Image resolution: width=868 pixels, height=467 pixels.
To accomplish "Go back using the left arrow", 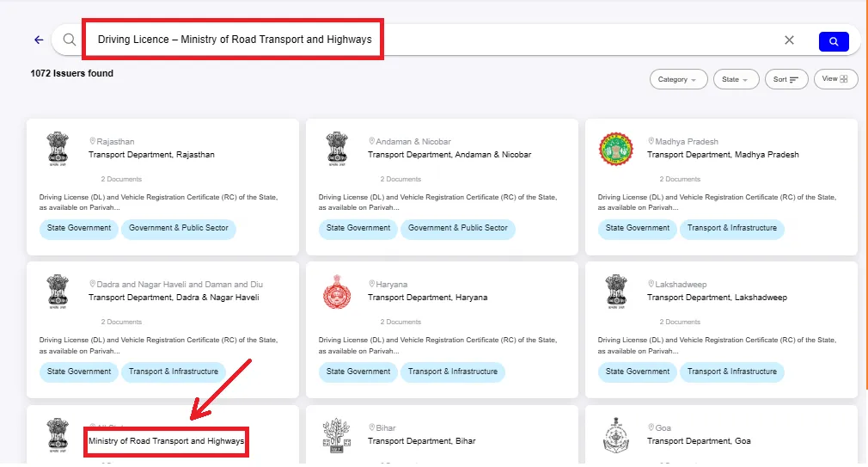I will point(39,40).
